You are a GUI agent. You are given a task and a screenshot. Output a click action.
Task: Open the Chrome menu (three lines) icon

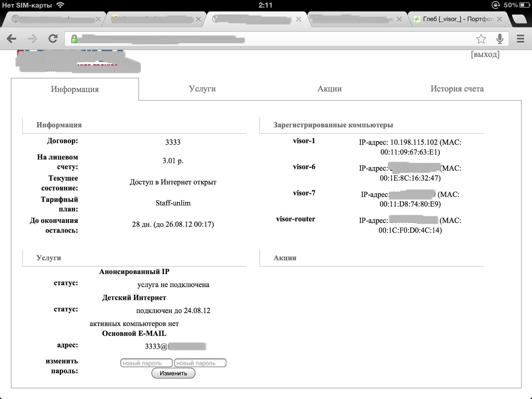click(520, 39)
